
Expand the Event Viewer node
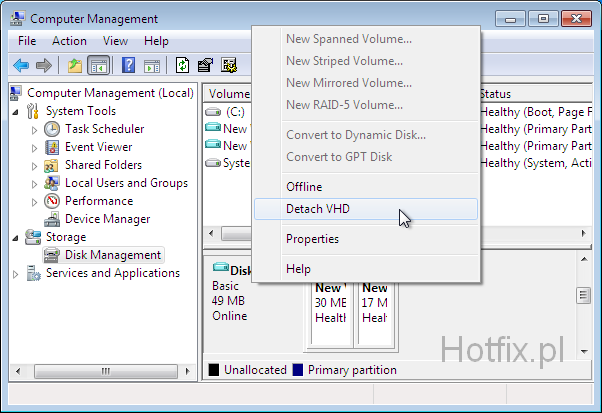(35, 147)
